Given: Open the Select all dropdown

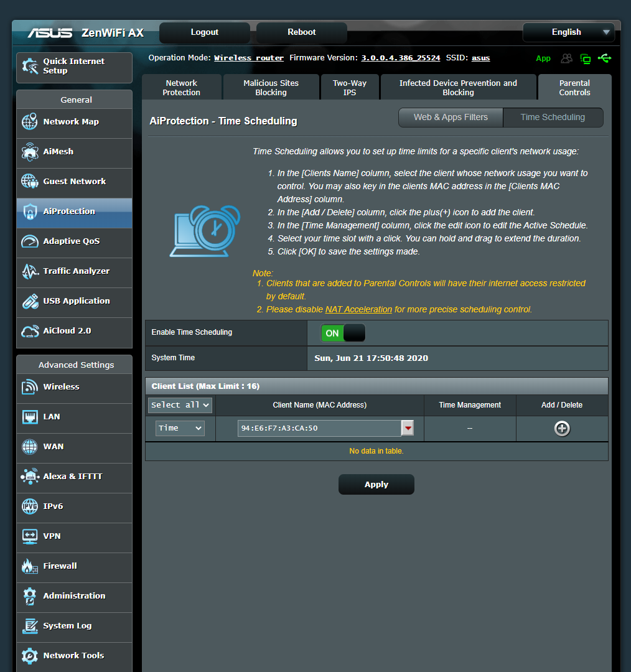Looking at the screenshot, I should click(x=180, y=405).
